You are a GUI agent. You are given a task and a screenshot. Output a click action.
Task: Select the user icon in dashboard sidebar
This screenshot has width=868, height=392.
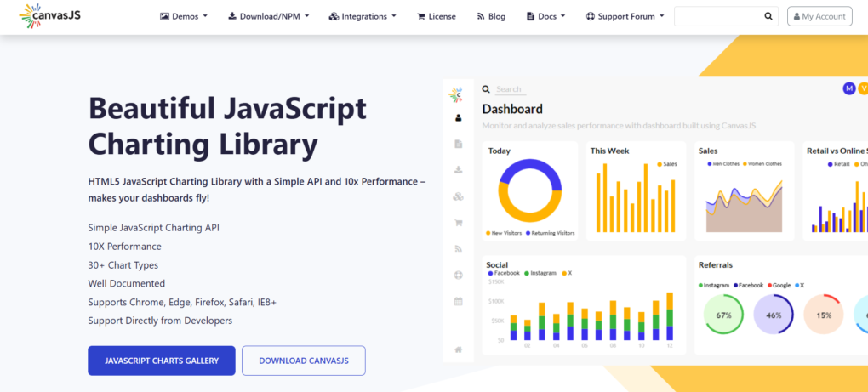click(x=458, y=117)
